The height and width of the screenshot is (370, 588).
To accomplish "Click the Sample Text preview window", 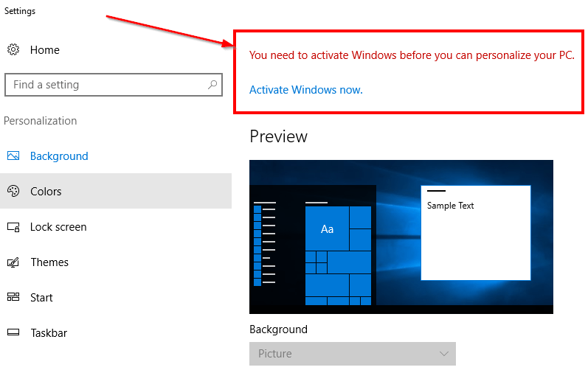I will [476, 233].
